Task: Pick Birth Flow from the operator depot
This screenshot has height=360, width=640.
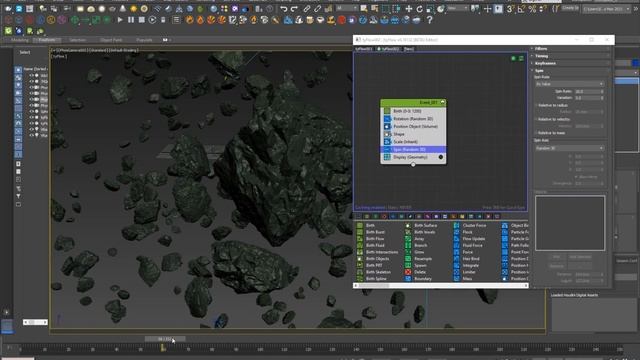Action: point(375,239)
